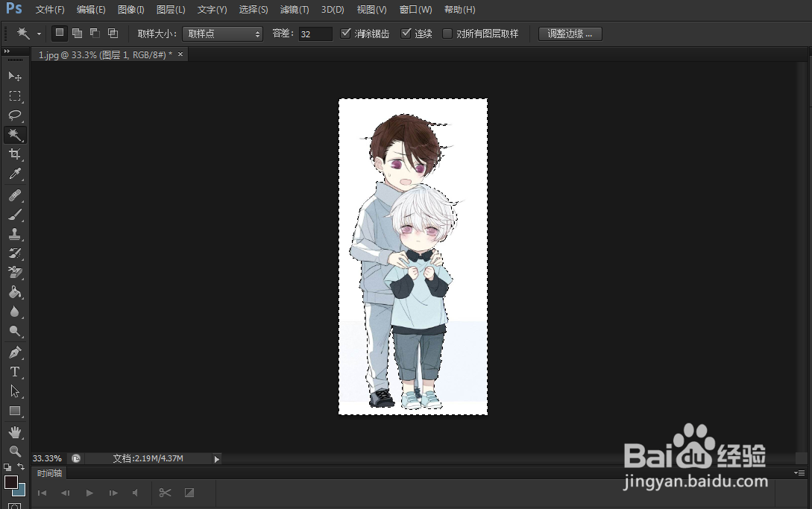
Task: Enable 对所有图层取样 checkbox
Action: pyautogui.click(x=447, y=33)
